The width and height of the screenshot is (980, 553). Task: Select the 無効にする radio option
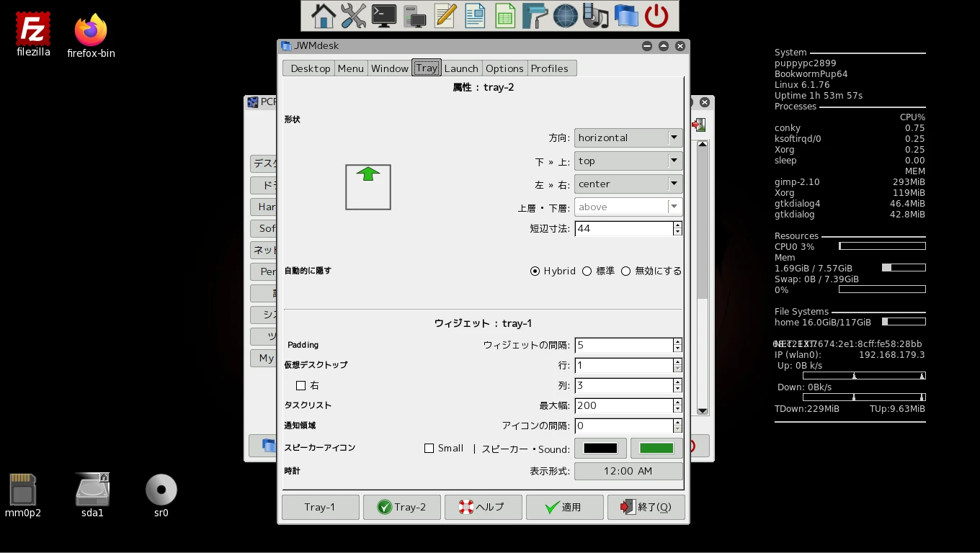(x=625, y=271)
